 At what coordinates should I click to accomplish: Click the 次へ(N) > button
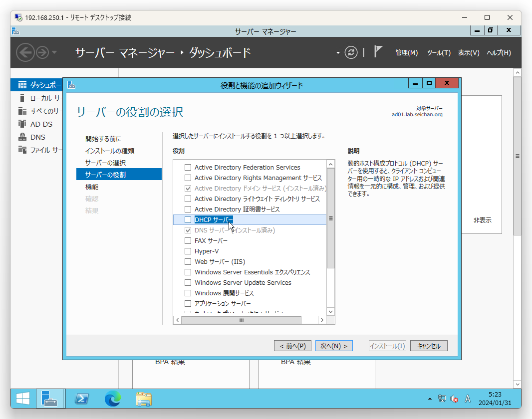(x=334, y=346)
